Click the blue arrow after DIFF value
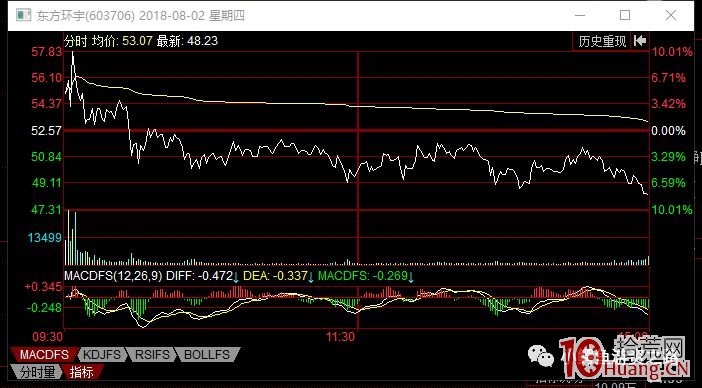Image resolution: width=702 pixels, height=388 pixels. (x=235, y=277)
